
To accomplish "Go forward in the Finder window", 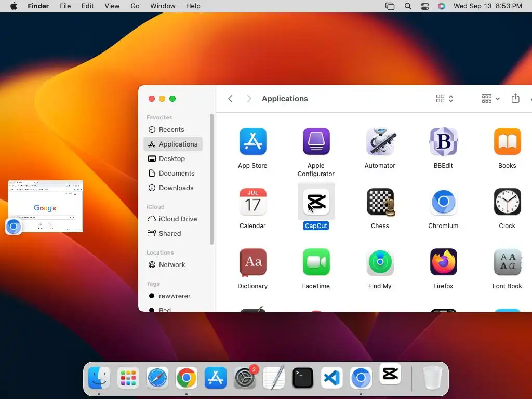I will [249, 99].
